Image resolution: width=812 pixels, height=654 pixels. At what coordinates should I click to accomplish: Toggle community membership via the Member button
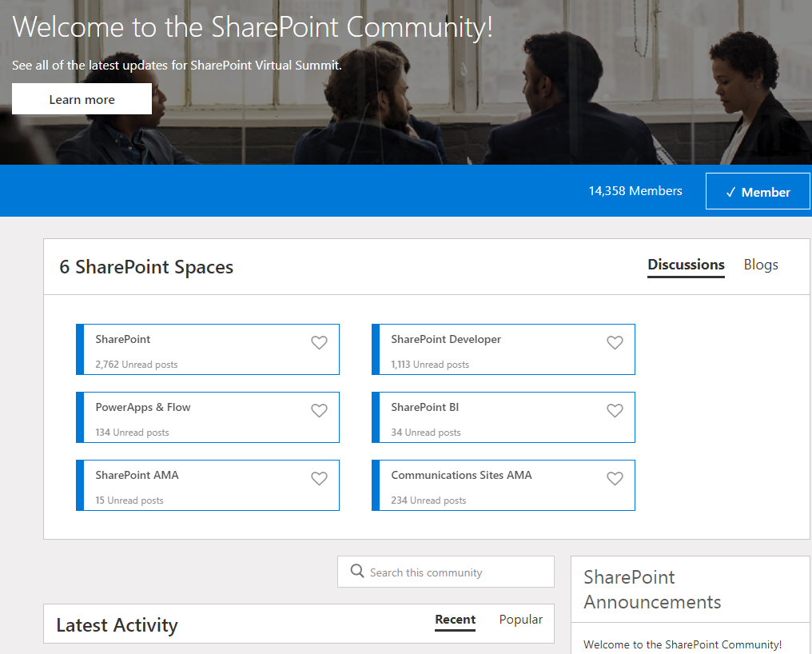coord(758,192)
